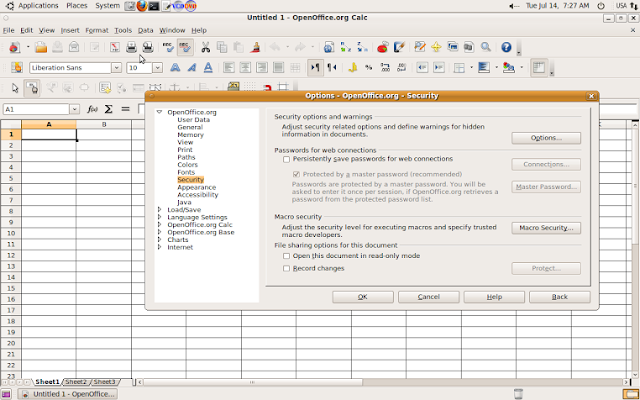Click the Percent number format icon

click(369, 68)
